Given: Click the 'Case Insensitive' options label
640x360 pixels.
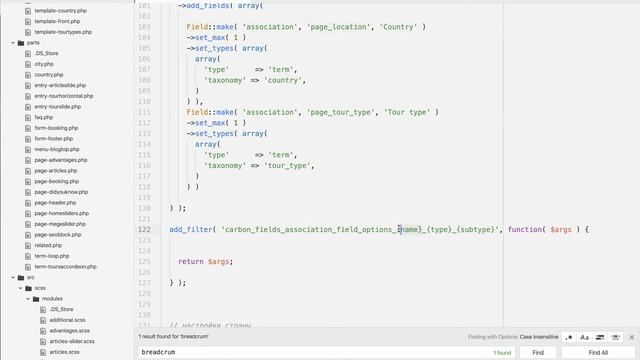Looking at the screenshot, I should pyautogui.click(x=539, y=337).
